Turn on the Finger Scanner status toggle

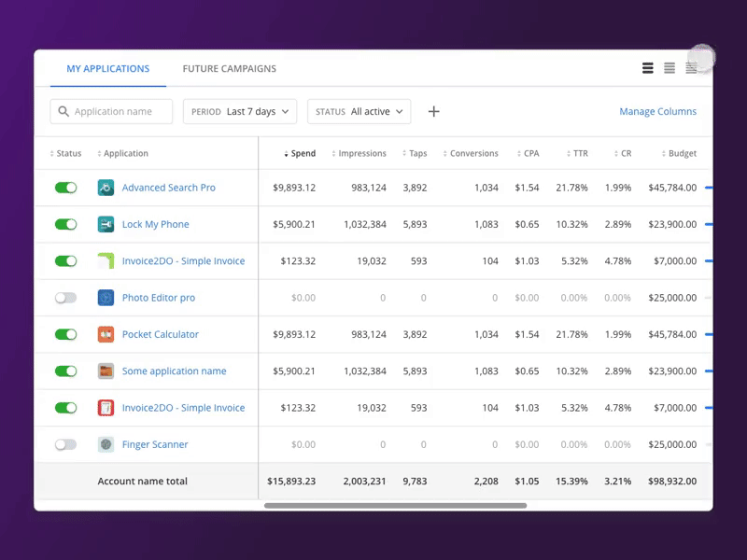65,444
